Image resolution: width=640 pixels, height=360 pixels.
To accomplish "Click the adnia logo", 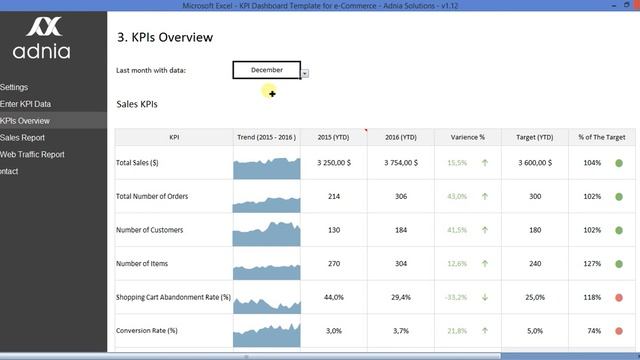I will [x=41, y=38].
